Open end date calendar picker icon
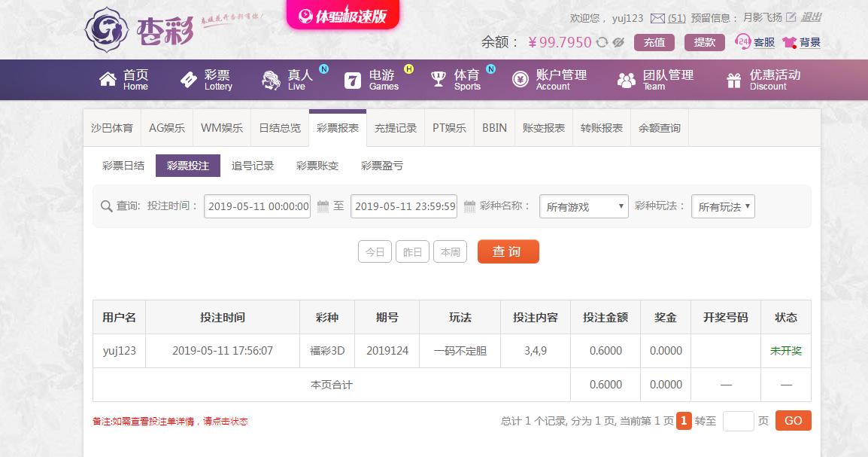 tap(469, 206)
